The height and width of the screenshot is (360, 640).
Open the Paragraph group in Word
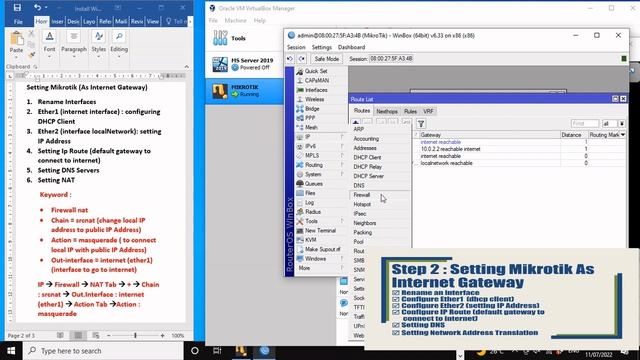pos(74,43)
